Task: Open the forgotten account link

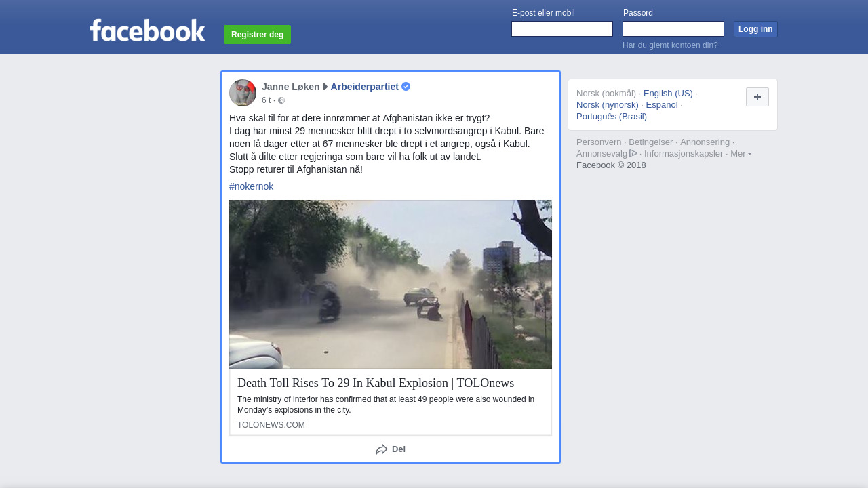Action: 669,45
